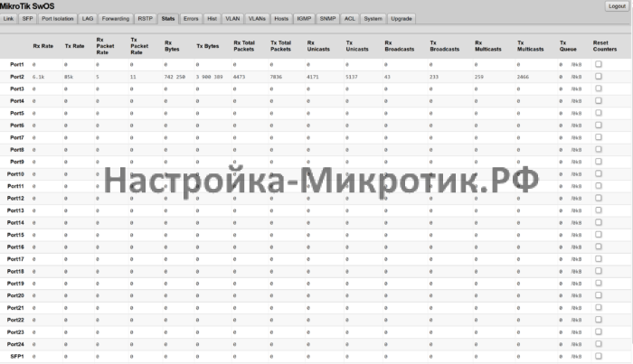Select Port2 Tx Unicasts 5137

pyautogui.click(x=351, y=77)
